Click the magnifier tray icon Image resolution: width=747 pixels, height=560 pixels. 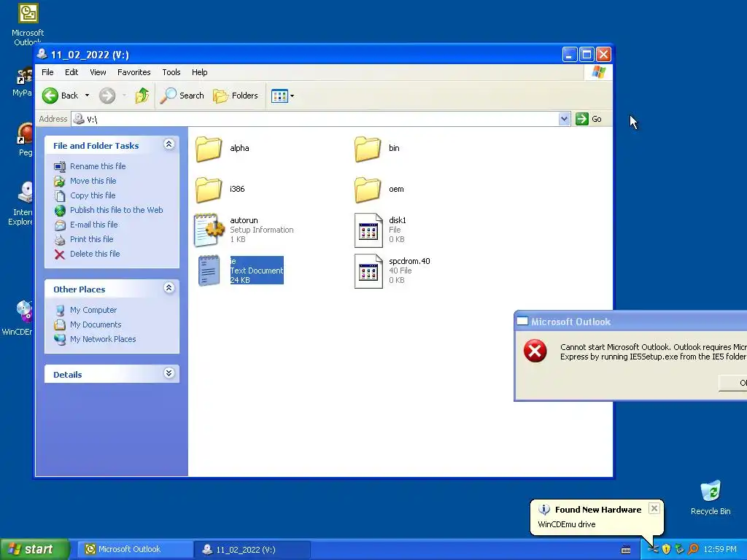tap(693, 549)
